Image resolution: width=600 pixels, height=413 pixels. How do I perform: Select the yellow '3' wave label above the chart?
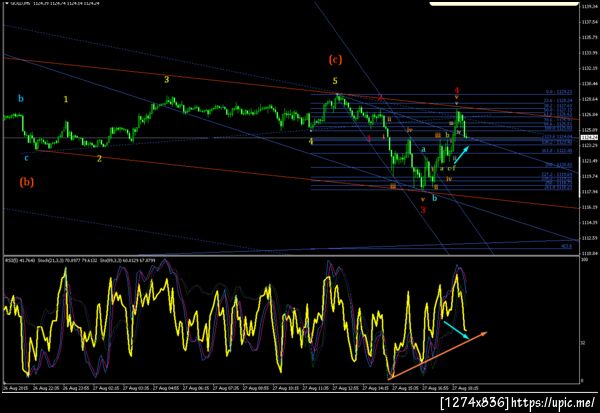click(x=166, y=80)
